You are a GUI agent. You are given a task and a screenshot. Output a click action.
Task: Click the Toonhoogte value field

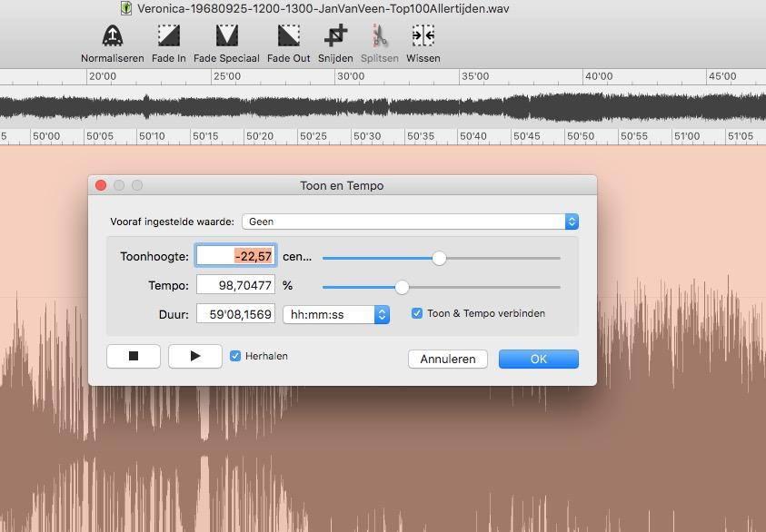235,257
